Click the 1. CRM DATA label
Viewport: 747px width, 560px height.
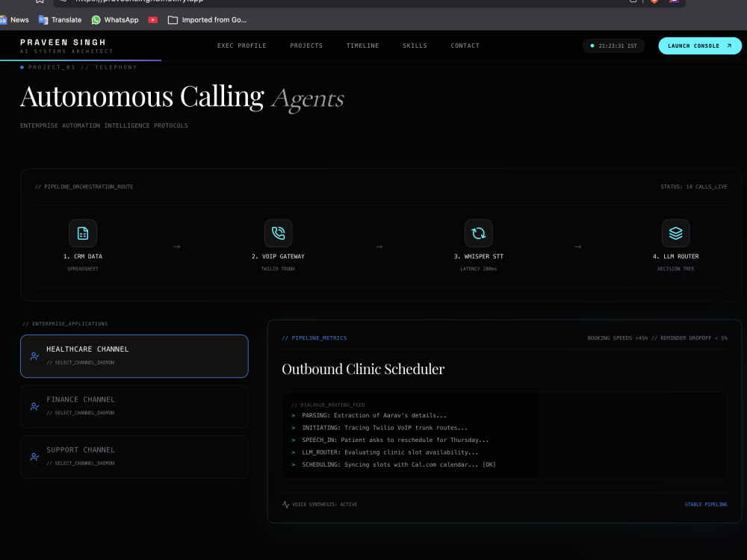[x=83, y=256]
